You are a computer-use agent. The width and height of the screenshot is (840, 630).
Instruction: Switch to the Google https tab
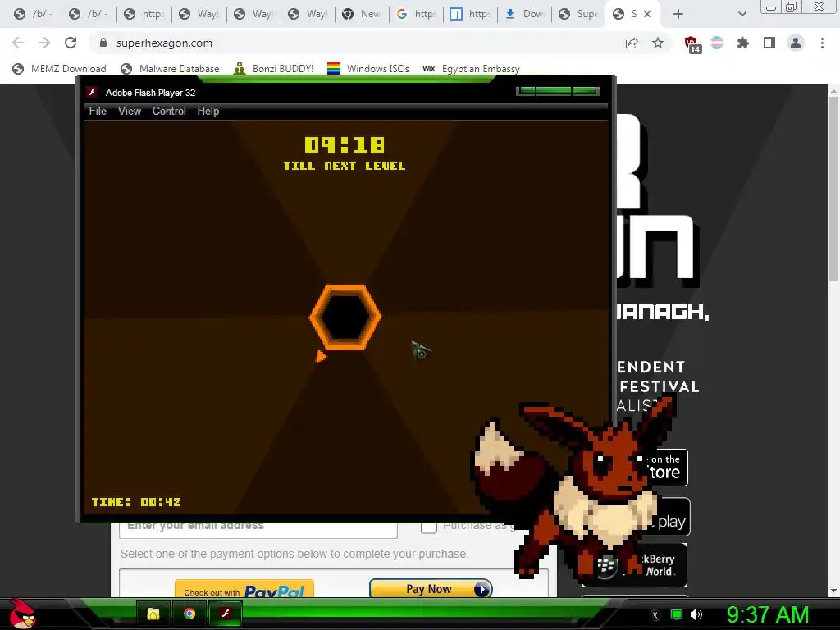416,14
